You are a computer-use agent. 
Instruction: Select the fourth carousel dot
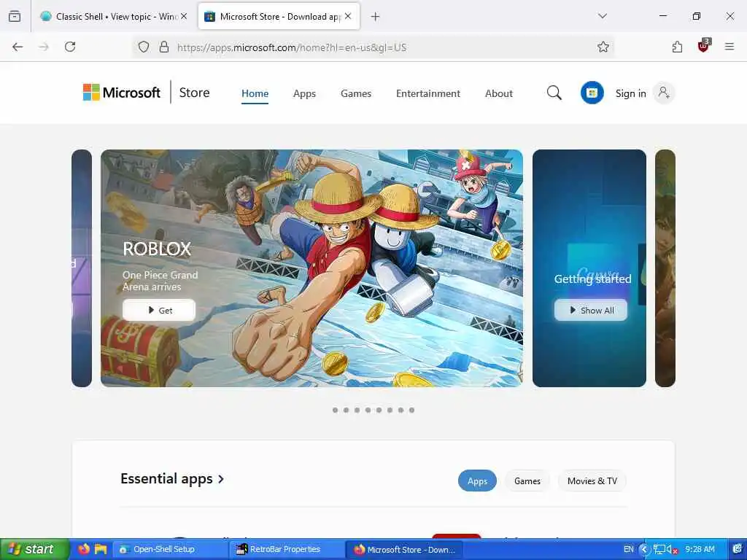tap(368, 410)
